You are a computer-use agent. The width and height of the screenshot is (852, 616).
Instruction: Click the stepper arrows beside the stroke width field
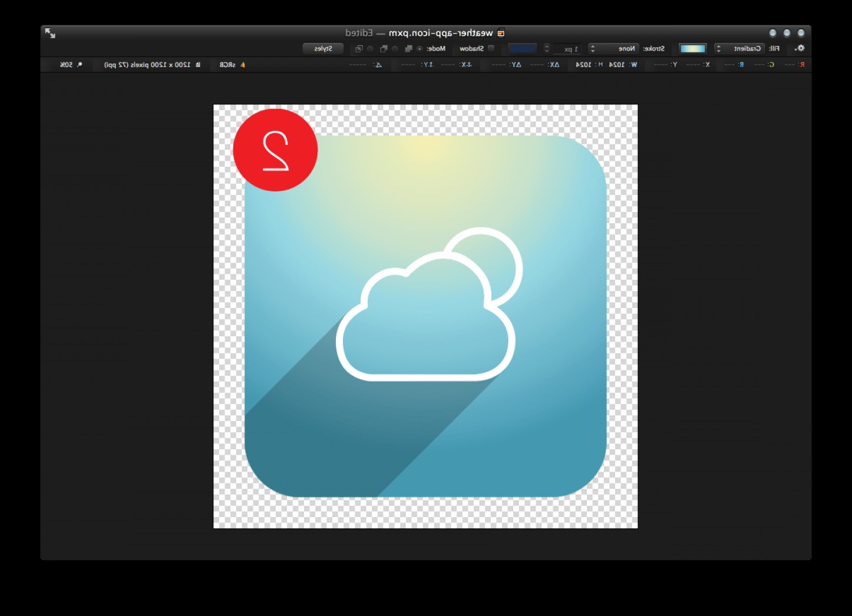(x=546, y=49)
